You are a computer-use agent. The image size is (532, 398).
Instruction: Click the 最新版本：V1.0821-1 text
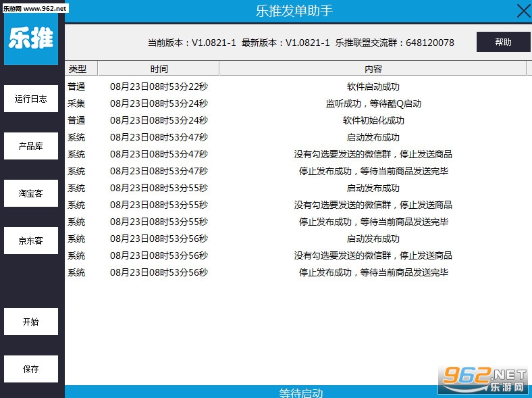click(x=286, y=43)
